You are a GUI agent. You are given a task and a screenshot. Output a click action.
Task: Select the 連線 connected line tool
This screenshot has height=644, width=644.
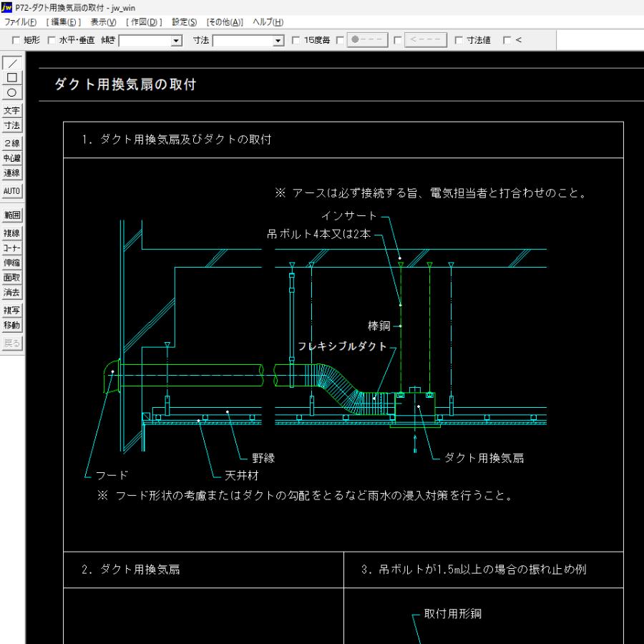tap(12, 173)
